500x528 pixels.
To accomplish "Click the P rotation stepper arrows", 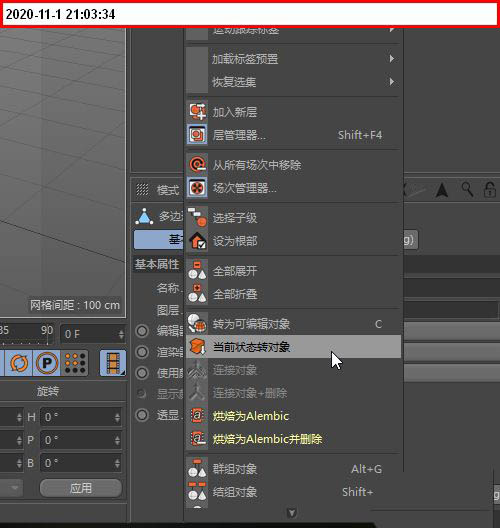I will tap(117, 440).
